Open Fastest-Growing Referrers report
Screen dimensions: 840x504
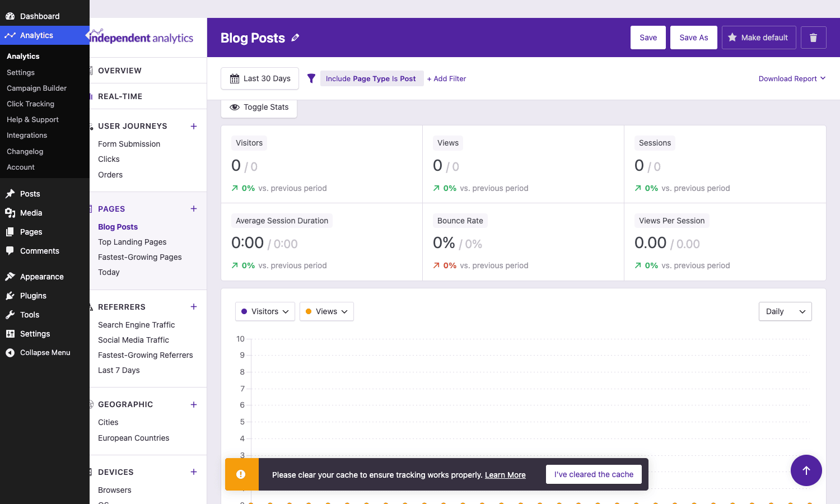[146, 355]
